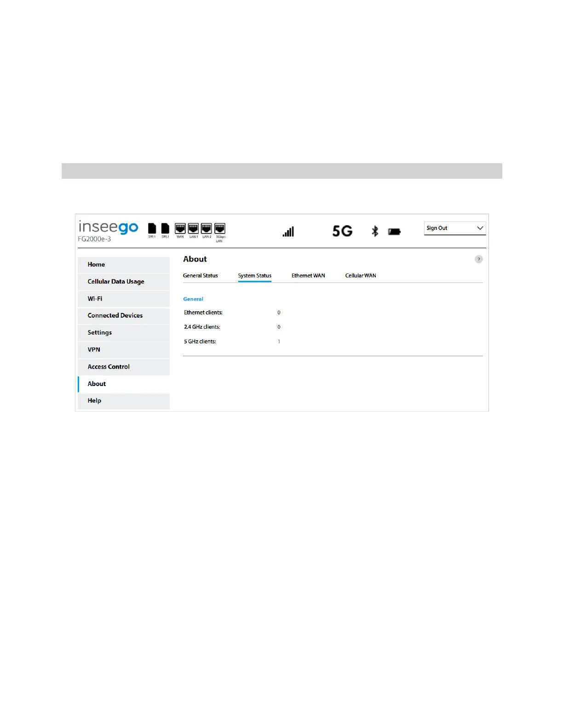
Task: Open Help from the sidebar
Action: (124, 401)
